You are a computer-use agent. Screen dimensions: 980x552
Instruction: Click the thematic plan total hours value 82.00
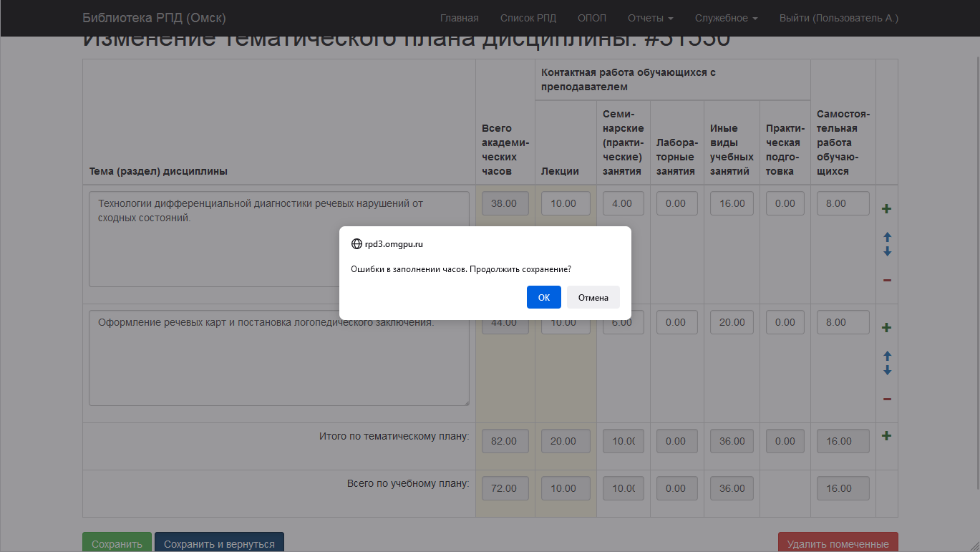click(505, 441)
